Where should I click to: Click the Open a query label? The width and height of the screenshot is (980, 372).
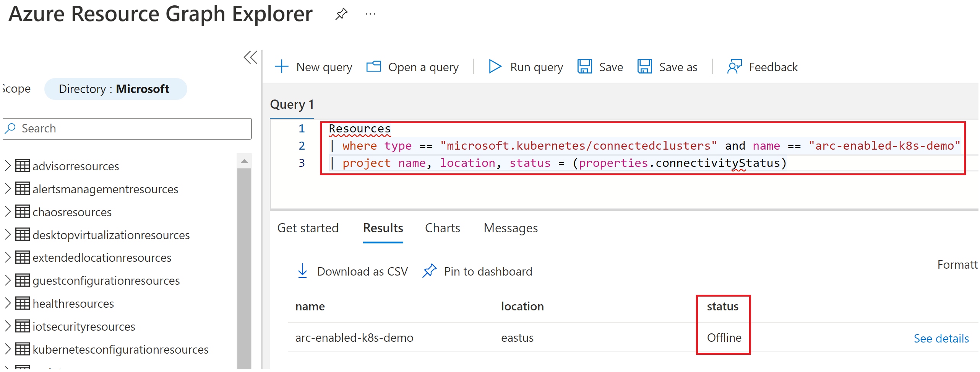423,67
